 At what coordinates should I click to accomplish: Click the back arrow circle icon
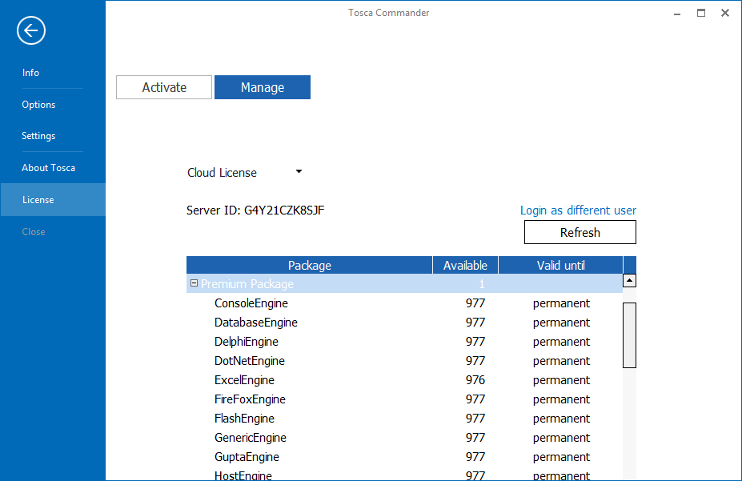coord(31,31)
